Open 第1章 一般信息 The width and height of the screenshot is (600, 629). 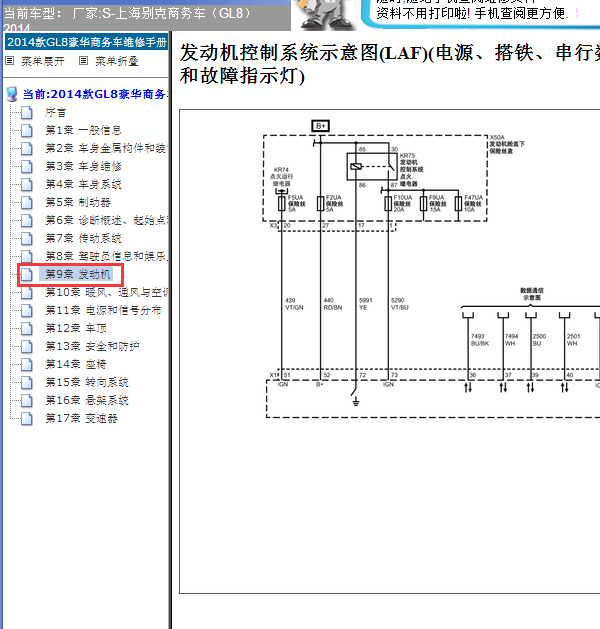click(83, 130)
